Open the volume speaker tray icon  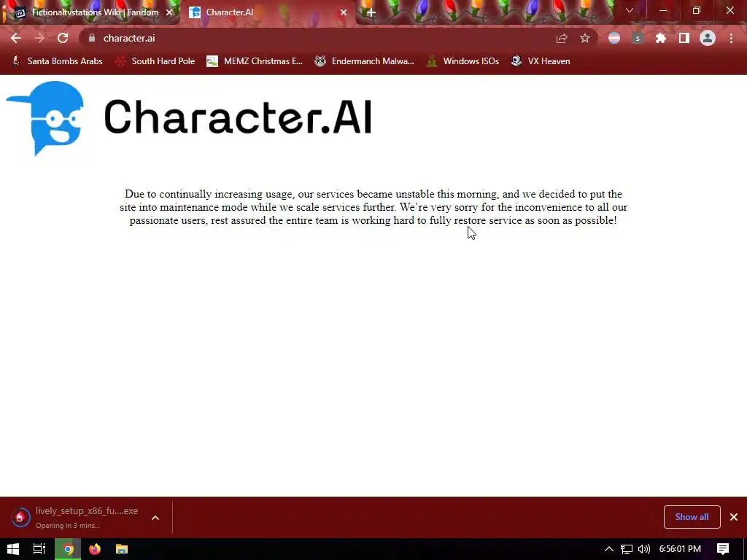[x=644, y=549]
